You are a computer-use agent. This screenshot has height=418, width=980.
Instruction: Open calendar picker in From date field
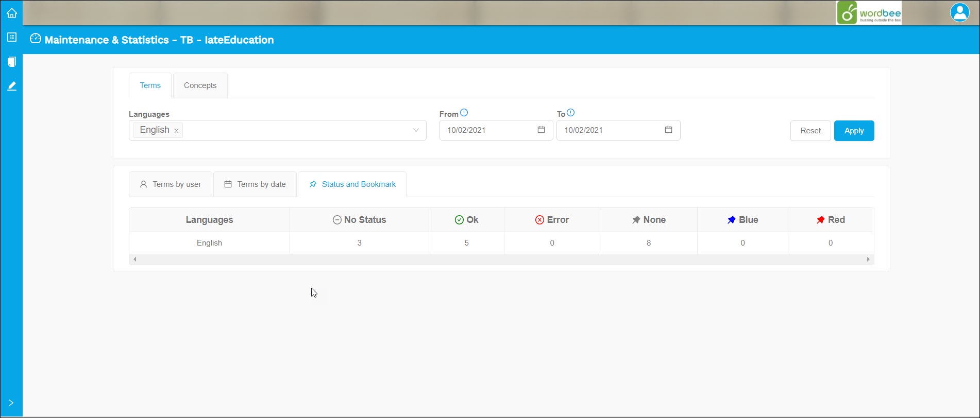point(541,130)
